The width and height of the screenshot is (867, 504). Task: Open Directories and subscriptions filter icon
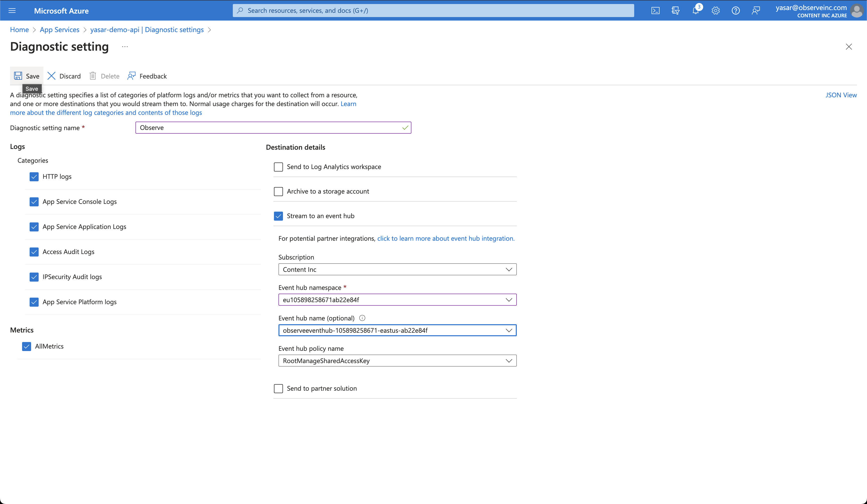pos(675,11)
